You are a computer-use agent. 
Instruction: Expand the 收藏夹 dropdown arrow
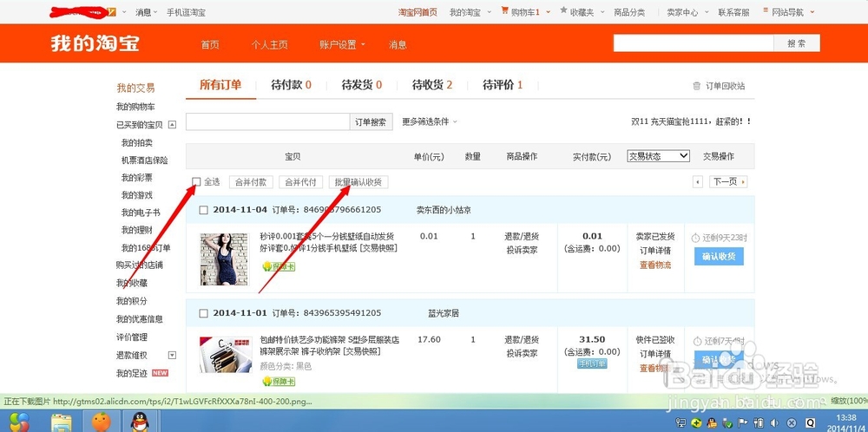(601, 12)
